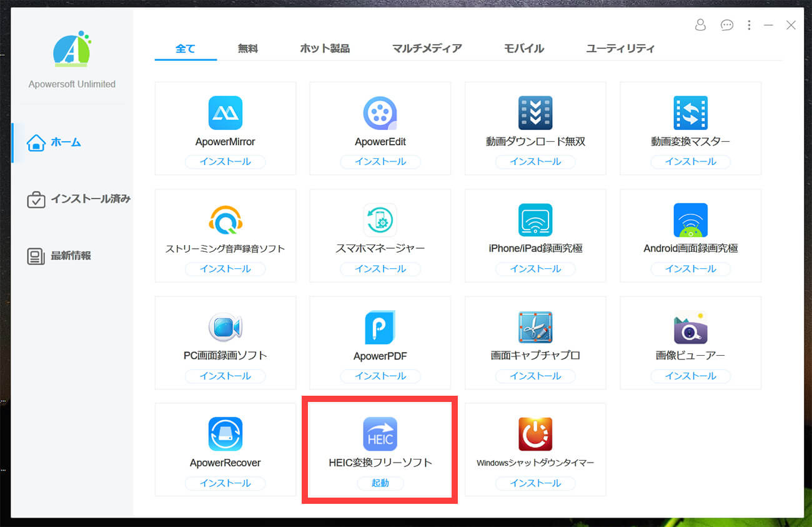Image resolution: width=812 pixels, height=527 pixels.
Task: Click the Windowsシャットダウンタイマー power icon
Action: pyautogui.click(x=535, y=434)
